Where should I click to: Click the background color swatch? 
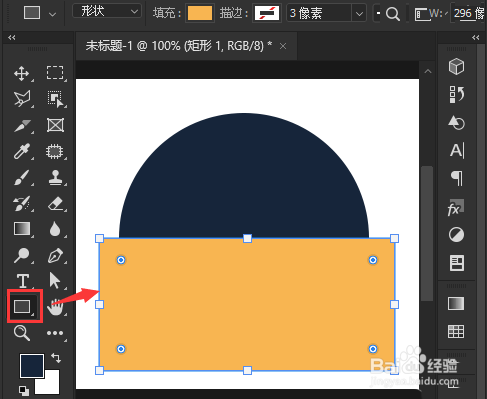click(50, 385)
